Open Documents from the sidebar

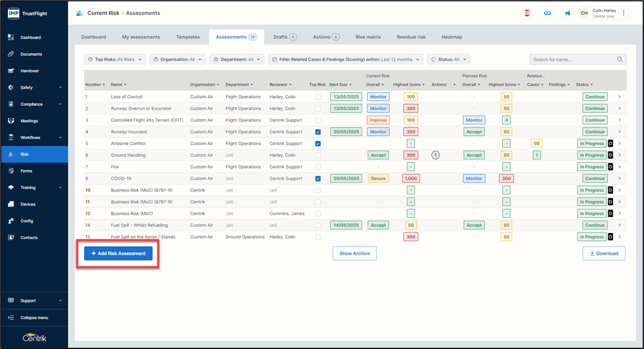click(31, 54)
